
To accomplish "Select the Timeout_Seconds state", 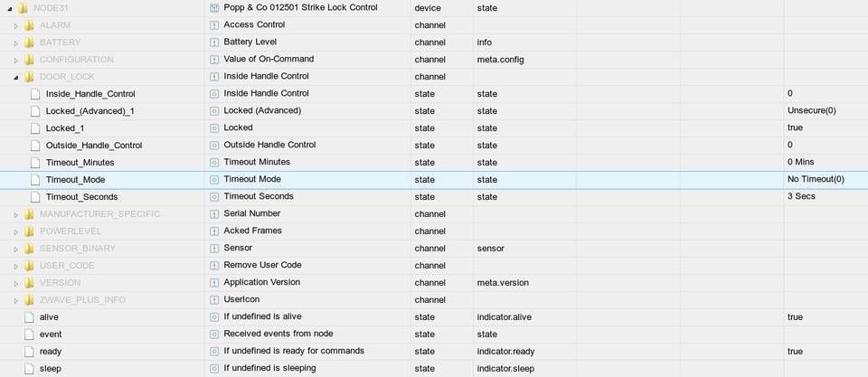I will (81, 197).
